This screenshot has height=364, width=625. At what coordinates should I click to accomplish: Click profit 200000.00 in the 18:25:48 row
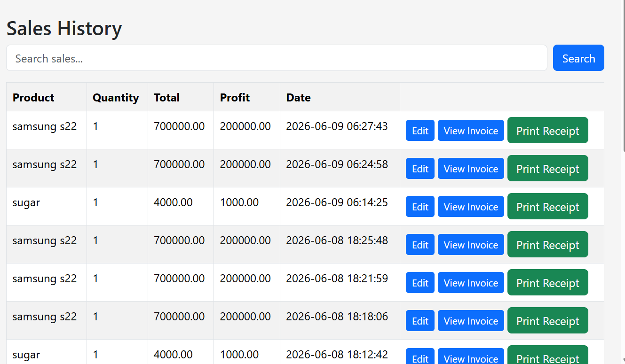click(x=245, y=240)
